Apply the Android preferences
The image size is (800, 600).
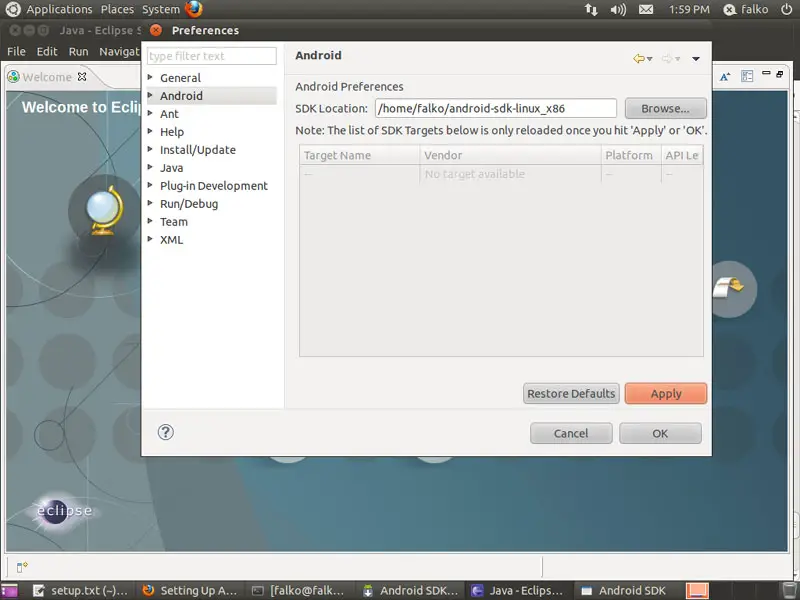(x=666, y=393)
